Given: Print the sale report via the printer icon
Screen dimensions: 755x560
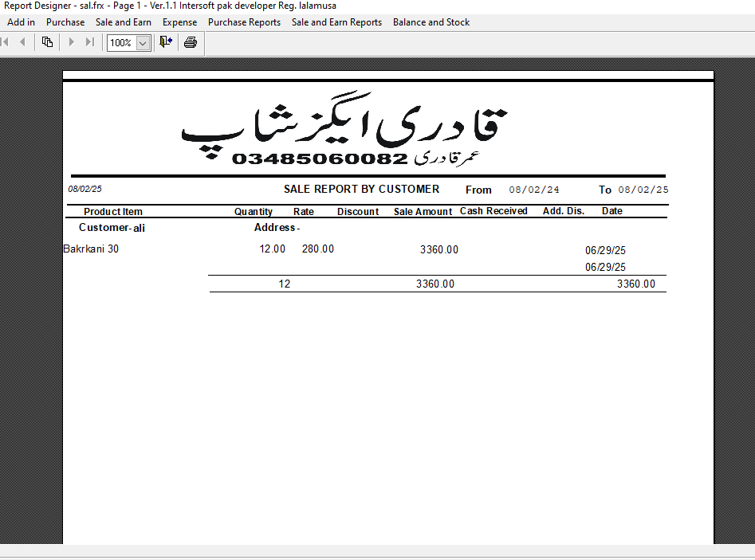Looking at the screenshot, I should (x=190, y=41).
